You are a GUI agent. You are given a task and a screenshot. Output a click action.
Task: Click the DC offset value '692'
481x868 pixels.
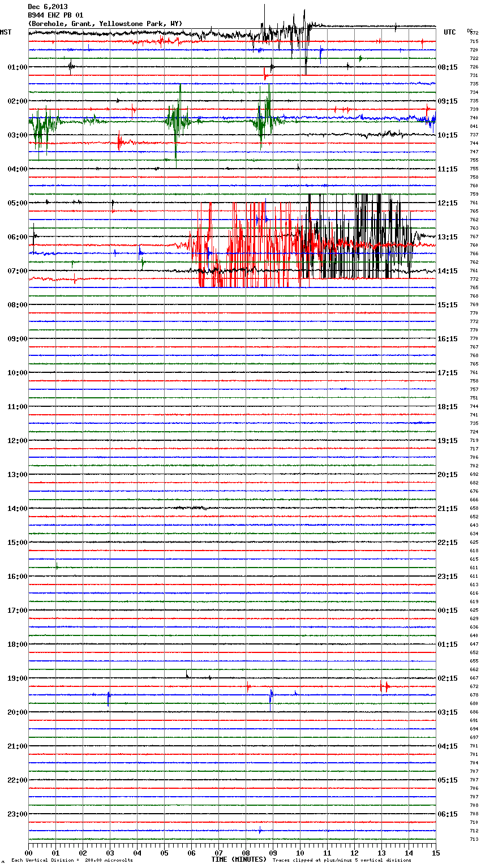coord(474,475)
